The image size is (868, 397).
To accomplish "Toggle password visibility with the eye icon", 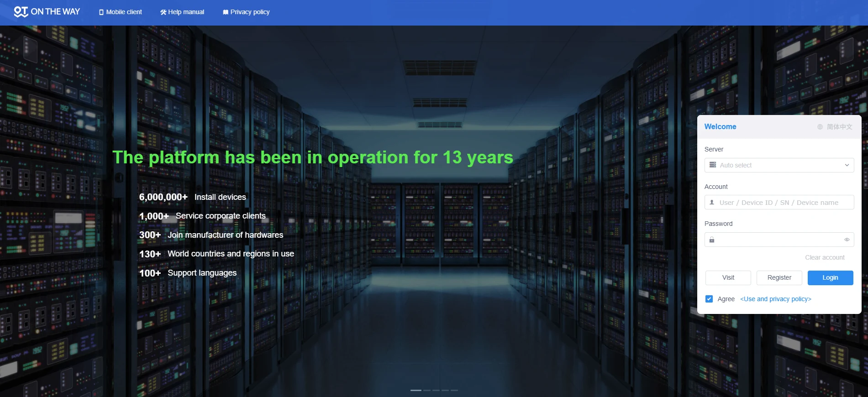I will click(847, 240).
